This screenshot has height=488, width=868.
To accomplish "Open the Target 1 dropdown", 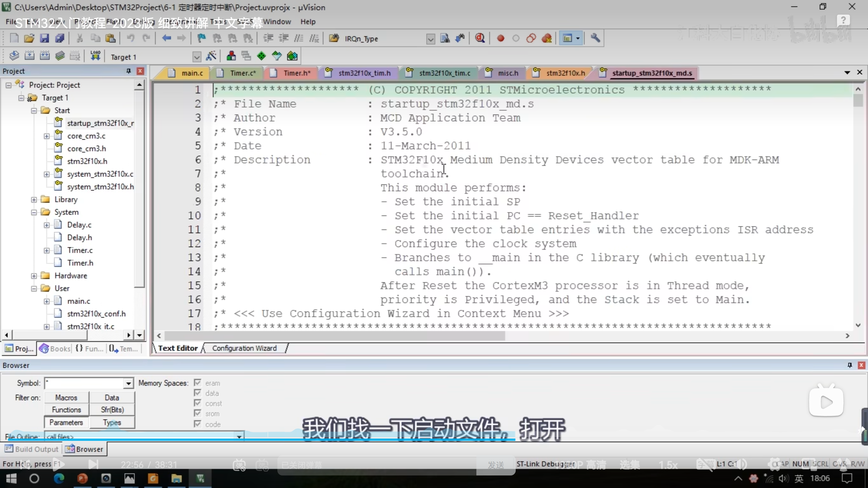I will tap(197, 57).
